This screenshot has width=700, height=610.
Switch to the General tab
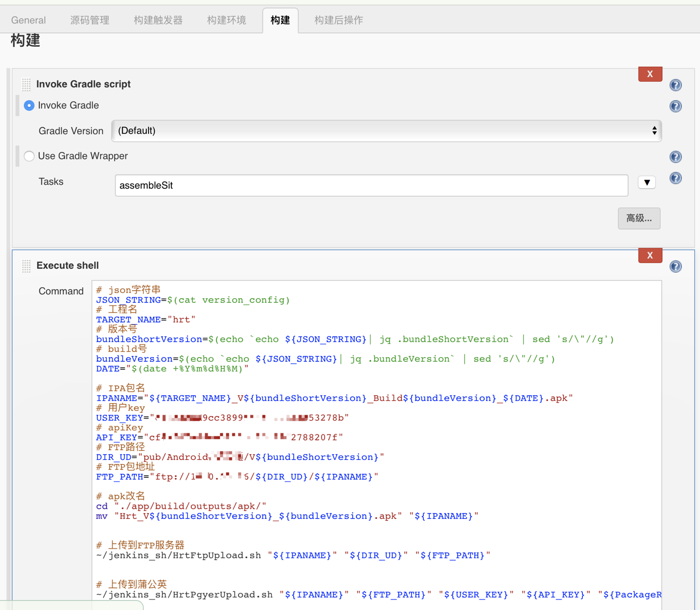click(x=29, y=20)
